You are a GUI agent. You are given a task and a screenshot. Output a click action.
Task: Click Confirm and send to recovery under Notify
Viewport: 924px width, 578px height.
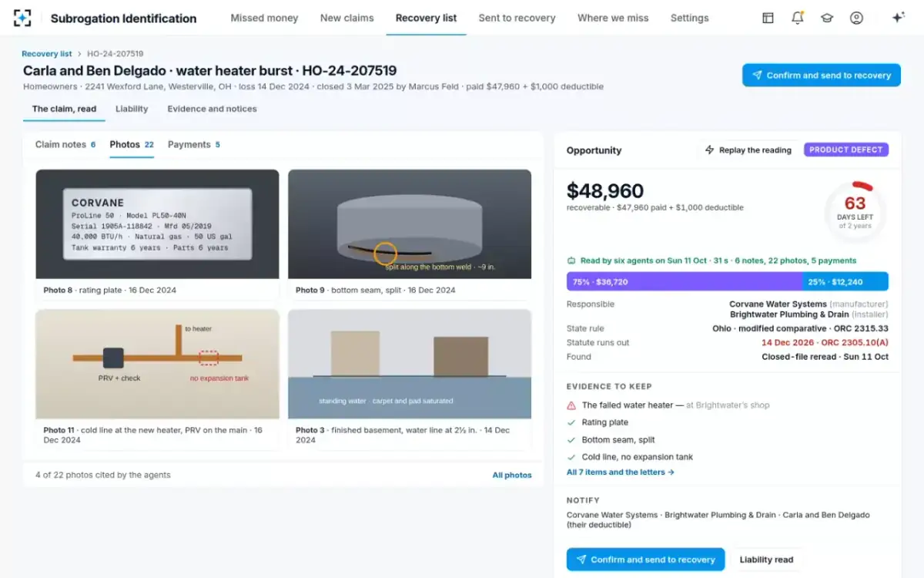645,560
